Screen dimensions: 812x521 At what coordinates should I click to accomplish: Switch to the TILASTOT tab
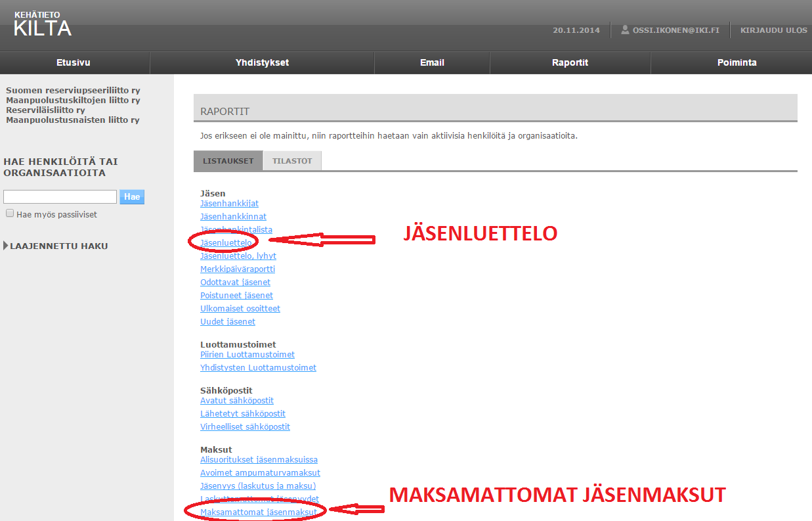pyautogui.click(x=292, y=161)
